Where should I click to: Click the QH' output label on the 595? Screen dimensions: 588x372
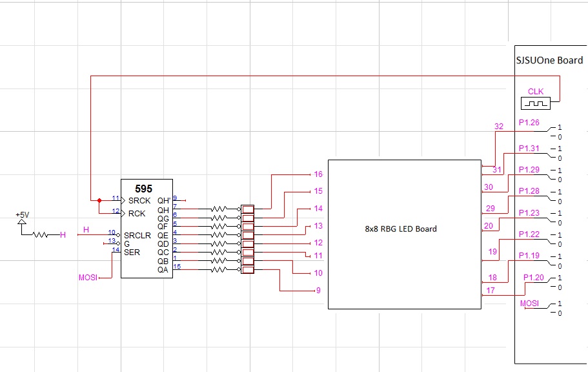pos(164,201)
